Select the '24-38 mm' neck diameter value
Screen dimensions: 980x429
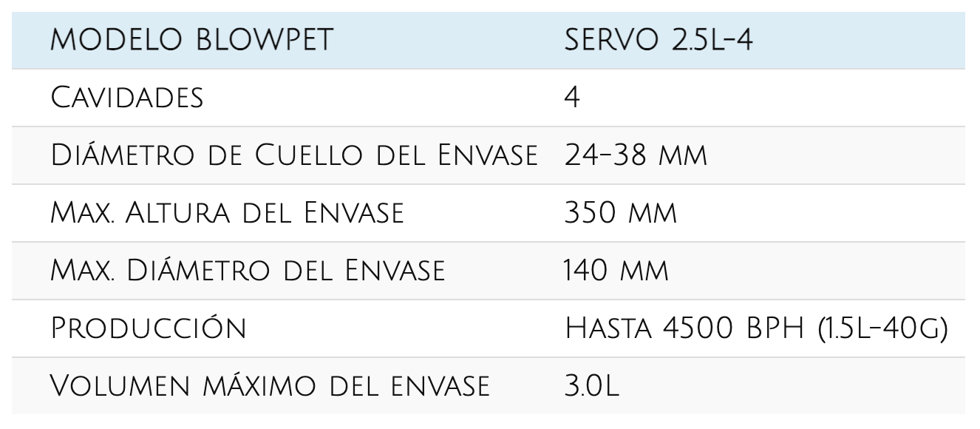tap(636, 156)
